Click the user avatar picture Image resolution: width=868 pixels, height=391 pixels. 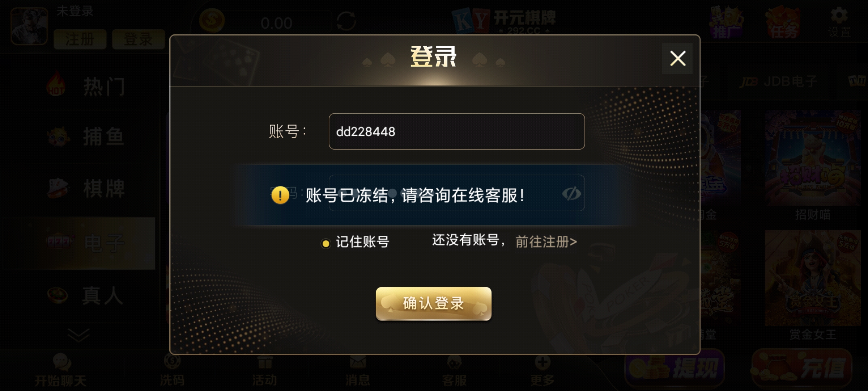click(29, 26)
